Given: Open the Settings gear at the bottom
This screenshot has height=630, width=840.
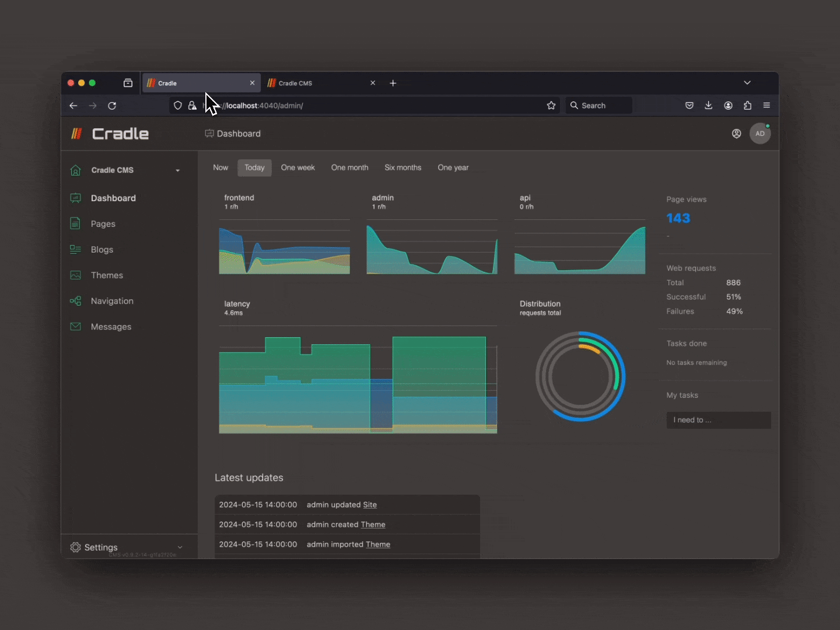Looking at the screenshot, I should click(x=76, y=547).
